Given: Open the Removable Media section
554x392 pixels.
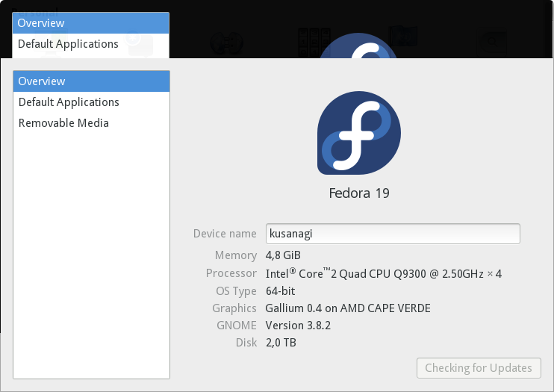Looking at the screenshot, I should click(x=91, y=123).
